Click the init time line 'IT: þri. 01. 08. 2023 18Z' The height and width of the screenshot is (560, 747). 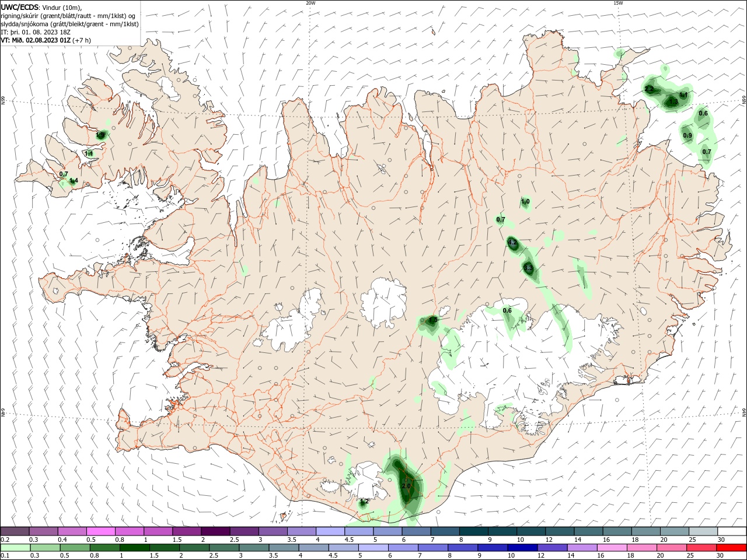[36, 32]
